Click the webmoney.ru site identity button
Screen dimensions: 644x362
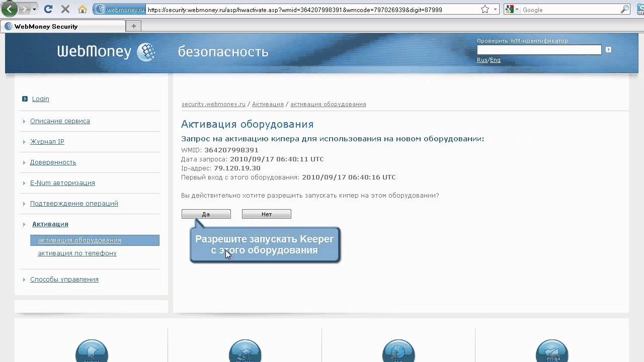pos(120,10)
